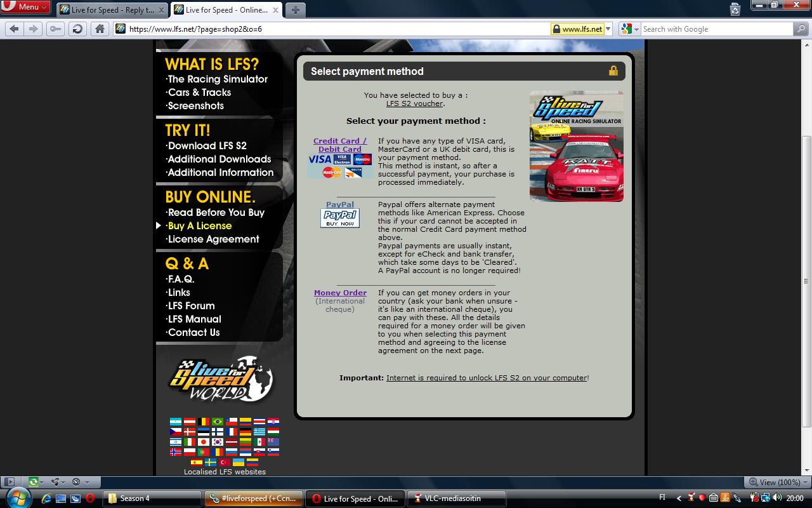Add a new browser tab
The image size is (812, 508).
296,10
